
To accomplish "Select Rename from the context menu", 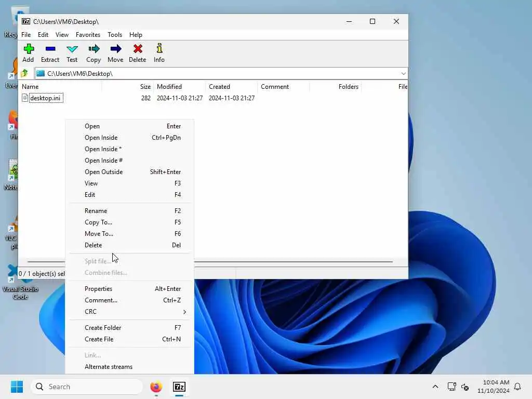I will (x=129, y=211).
